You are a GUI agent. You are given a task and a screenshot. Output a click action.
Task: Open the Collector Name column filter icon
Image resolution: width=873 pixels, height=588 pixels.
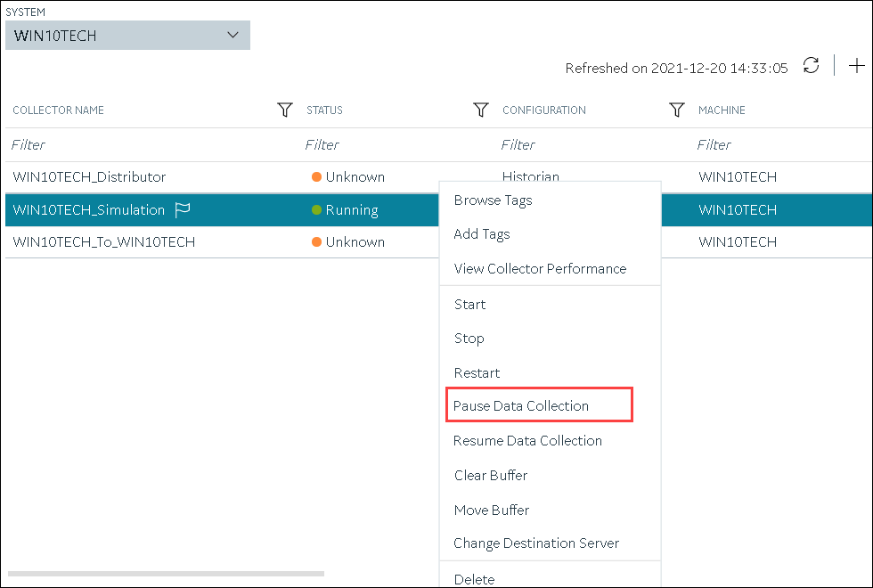click(285, 110)
